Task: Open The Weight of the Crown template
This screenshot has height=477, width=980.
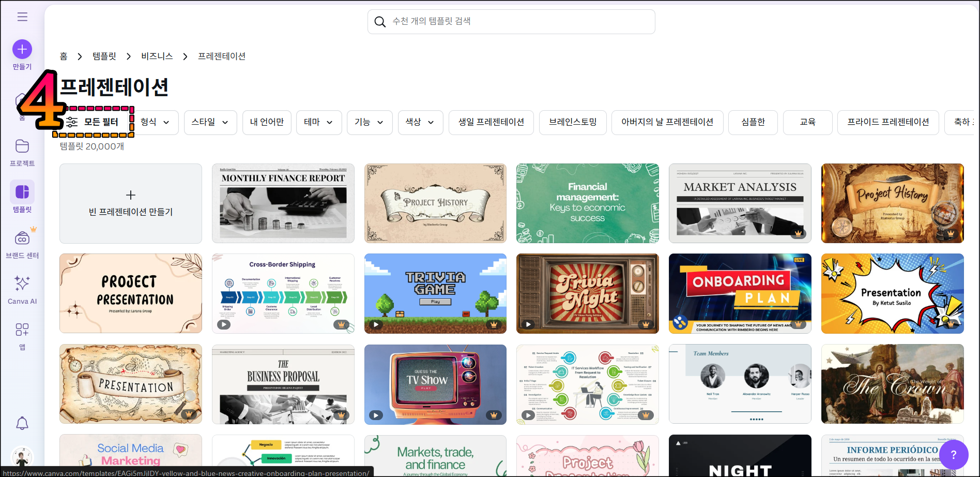Action: click(x=893, y=384)
